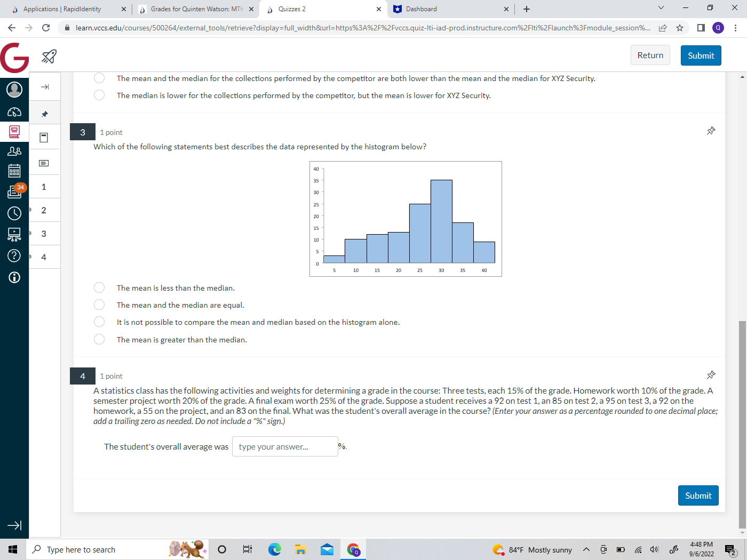
Task: Open File Explorer from taskbar
Action: [x=301, y=549]
